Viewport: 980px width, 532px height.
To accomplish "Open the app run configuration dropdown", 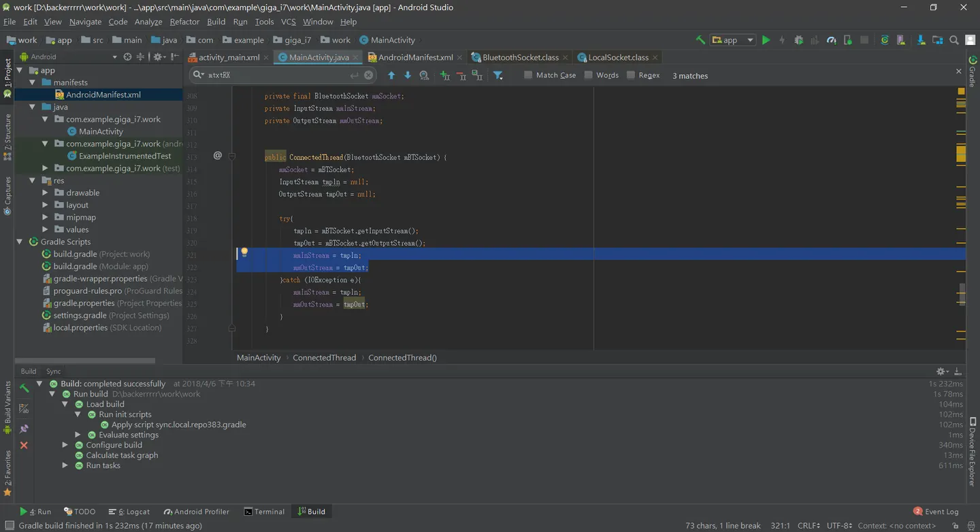I will point(733,40).
